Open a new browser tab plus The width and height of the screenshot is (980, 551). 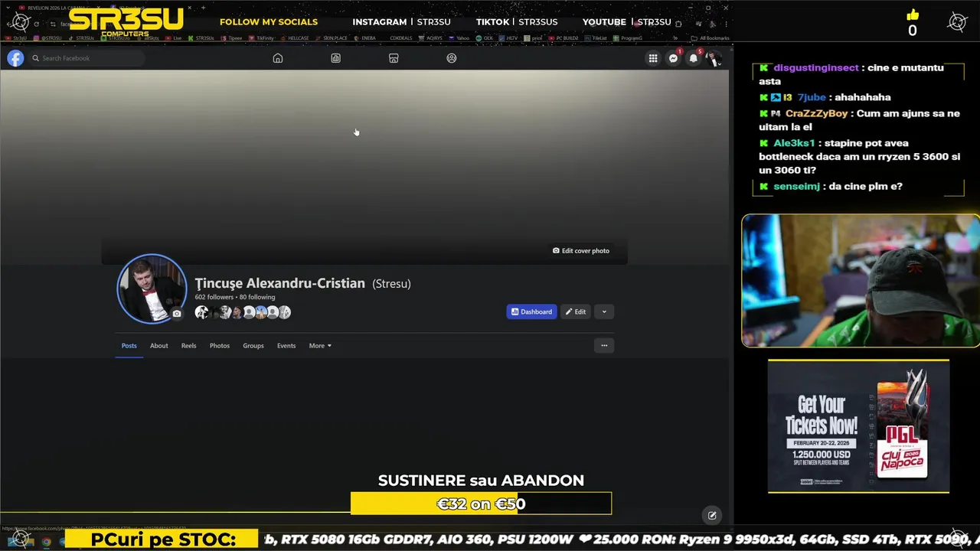204,8
